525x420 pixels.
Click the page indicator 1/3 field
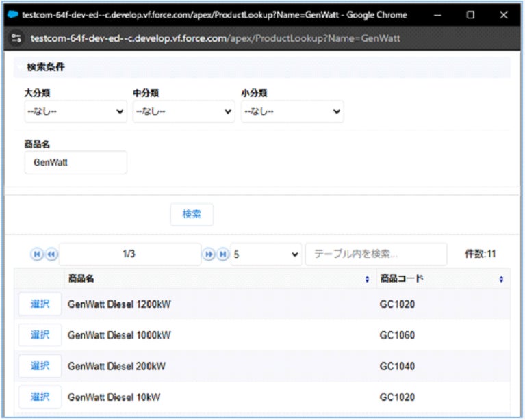tap(130, 254)
